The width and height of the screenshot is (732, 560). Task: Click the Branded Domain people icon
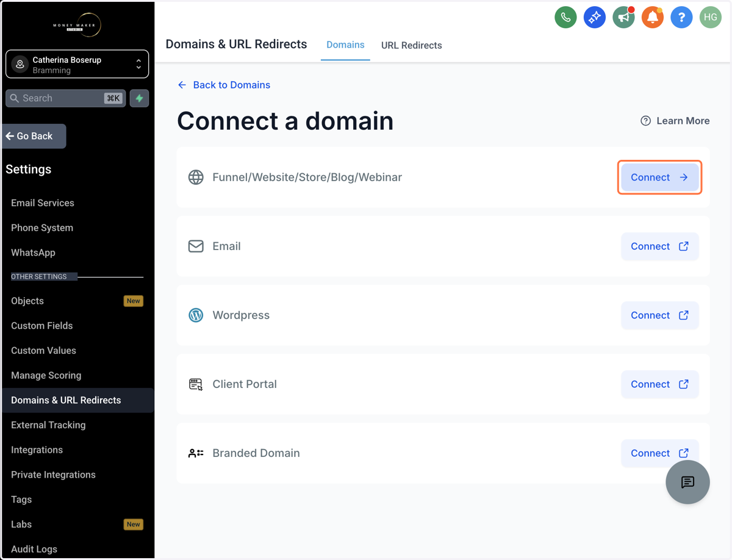pyautogui.click(x=196, y=453)
